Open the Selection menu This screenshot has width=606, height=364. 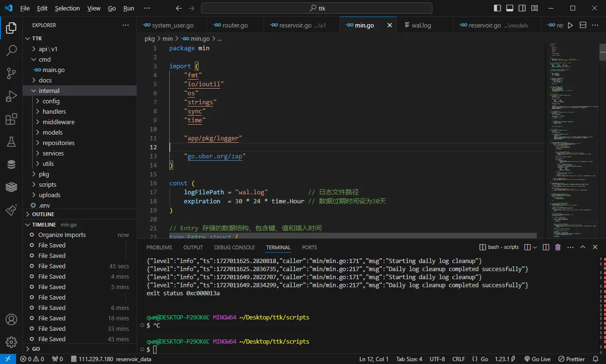[x=67, y=8]
